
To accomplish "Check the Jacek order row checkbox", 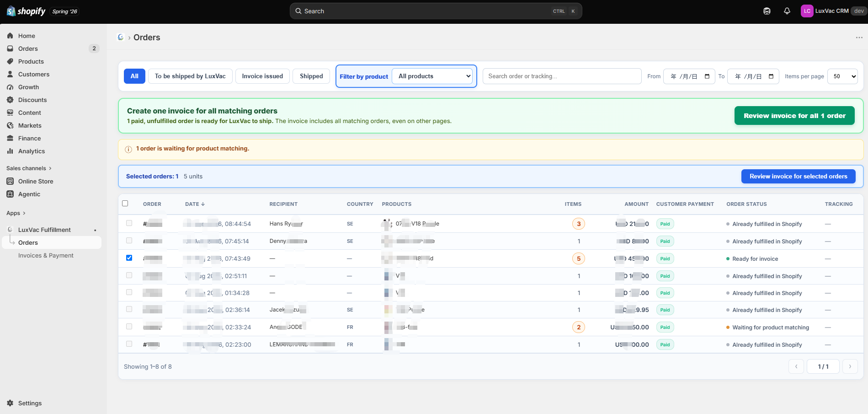I will pos(129,309).
